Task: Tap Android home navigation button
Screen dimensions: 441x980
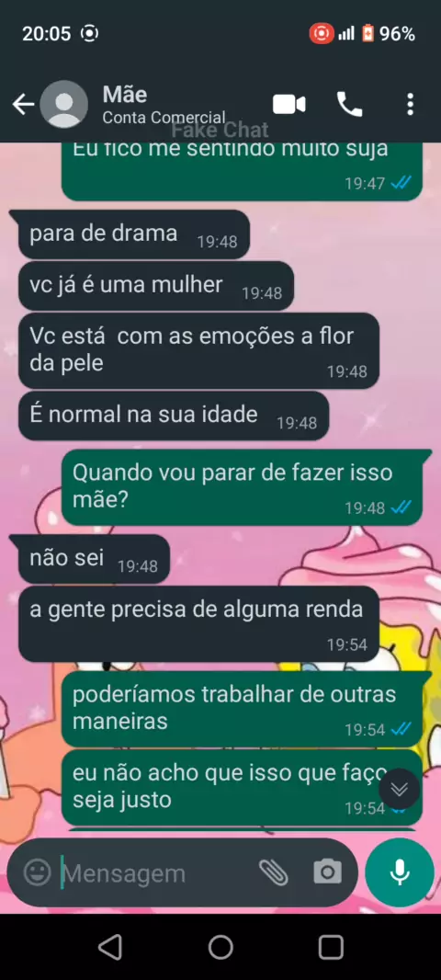Action: pos(220,948)
